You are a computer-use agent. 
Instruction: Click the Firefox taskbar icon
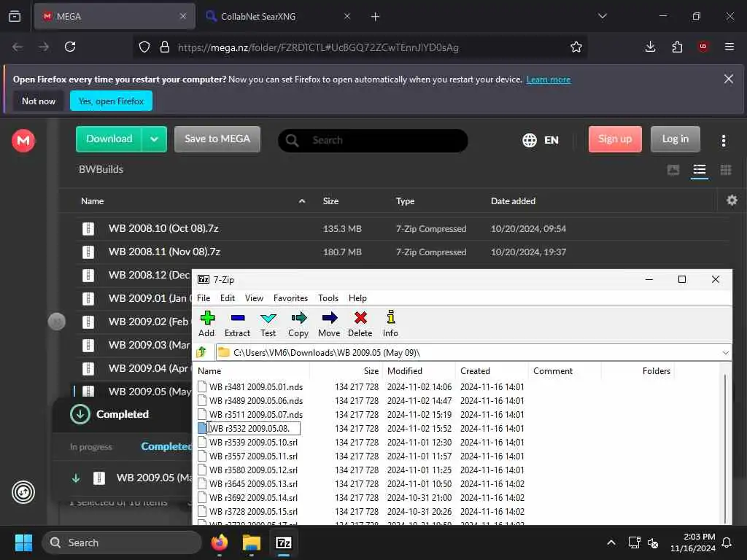pos(220,542)
